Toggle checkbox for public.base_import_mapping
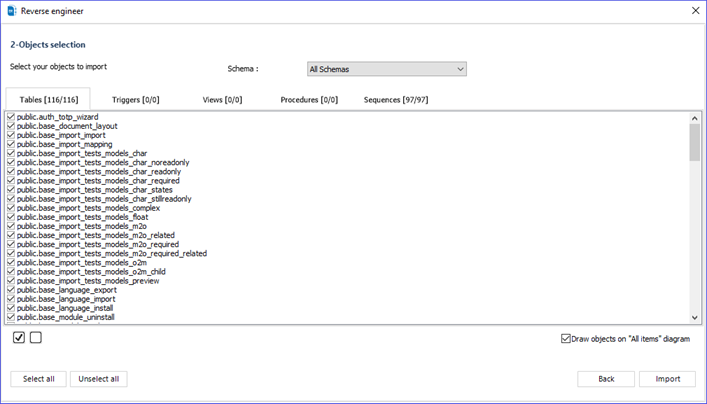 11,144
